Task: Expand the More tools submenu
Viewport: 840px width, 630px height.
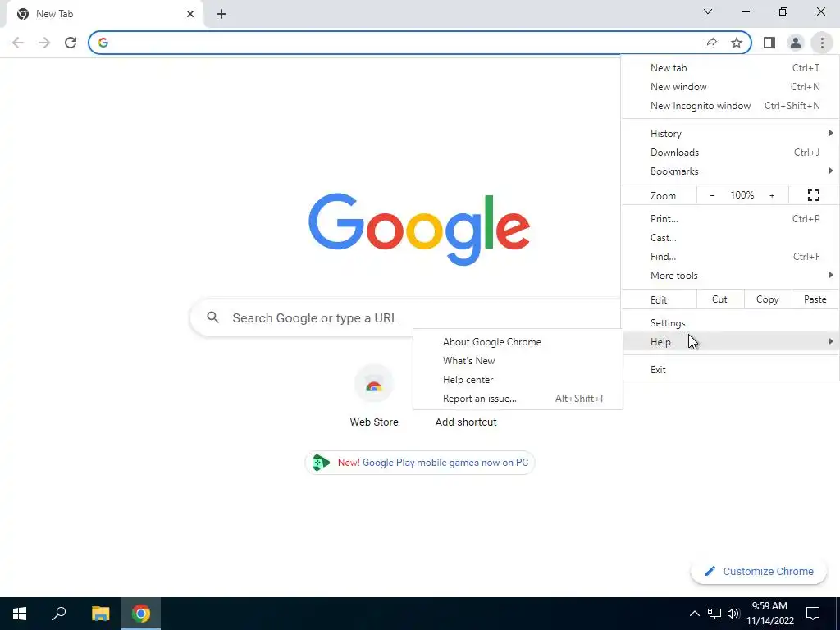Action: coord(731,276)
